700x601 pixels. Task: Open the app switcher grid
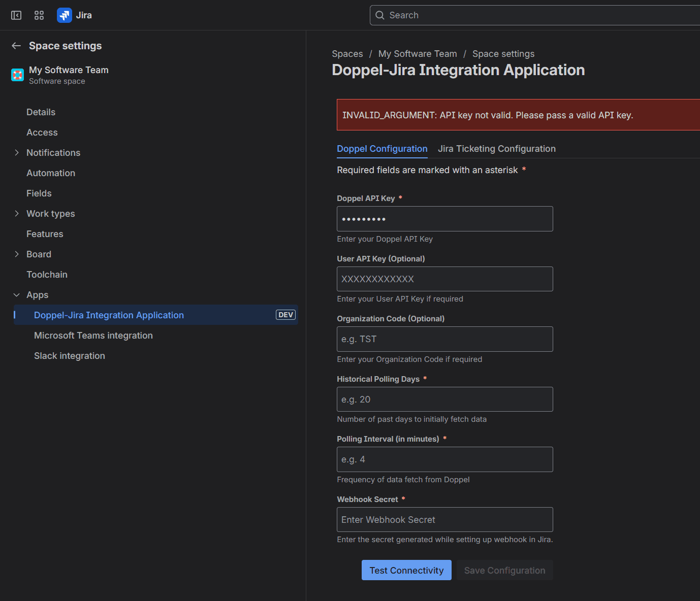[39, 15]
